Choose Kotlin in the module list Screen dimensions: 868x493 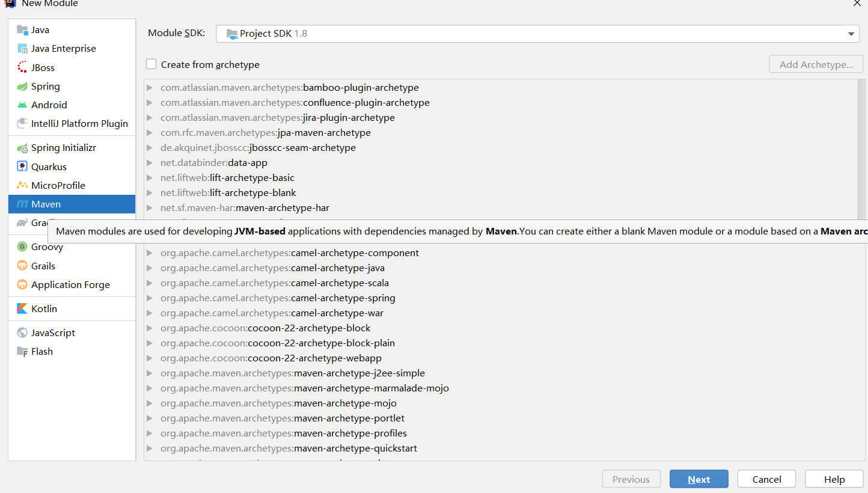pos(72,308)
